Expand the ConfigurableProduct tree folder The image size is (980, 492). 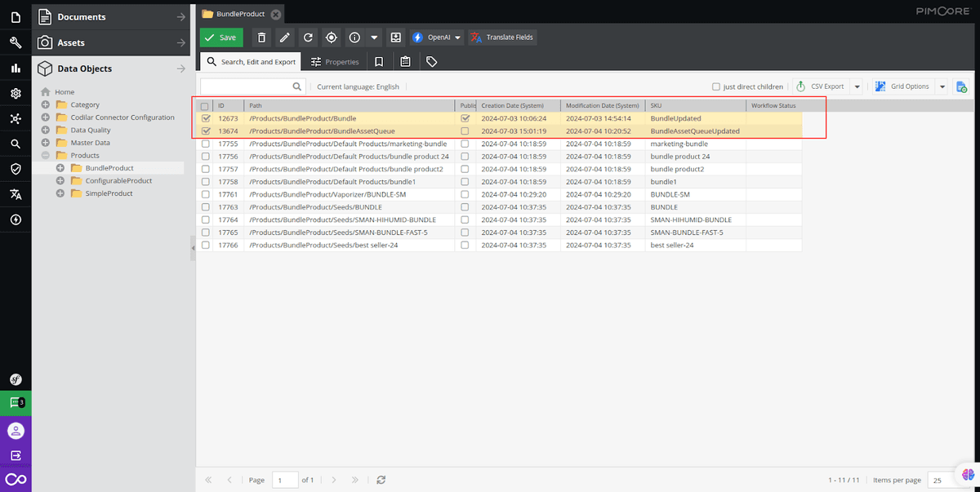point(60,181)
